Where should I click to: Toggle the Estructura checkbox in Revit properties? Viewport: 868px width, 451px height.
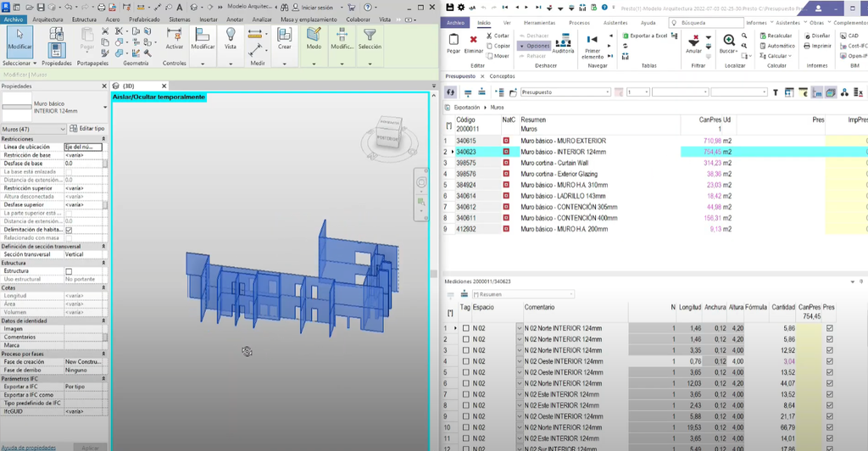pyautogui.click(x=69, y=271)
